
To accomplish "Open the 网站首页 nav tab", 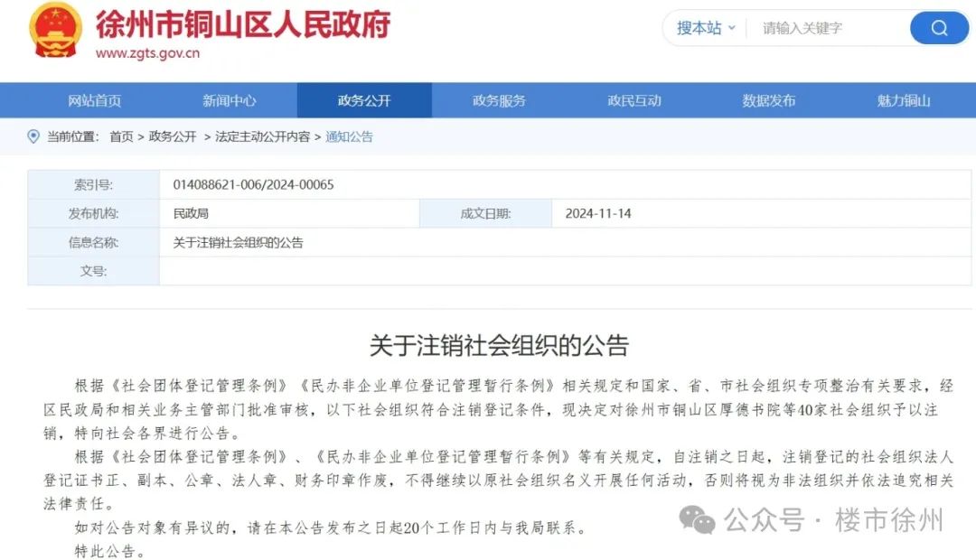I will [95, 100].
